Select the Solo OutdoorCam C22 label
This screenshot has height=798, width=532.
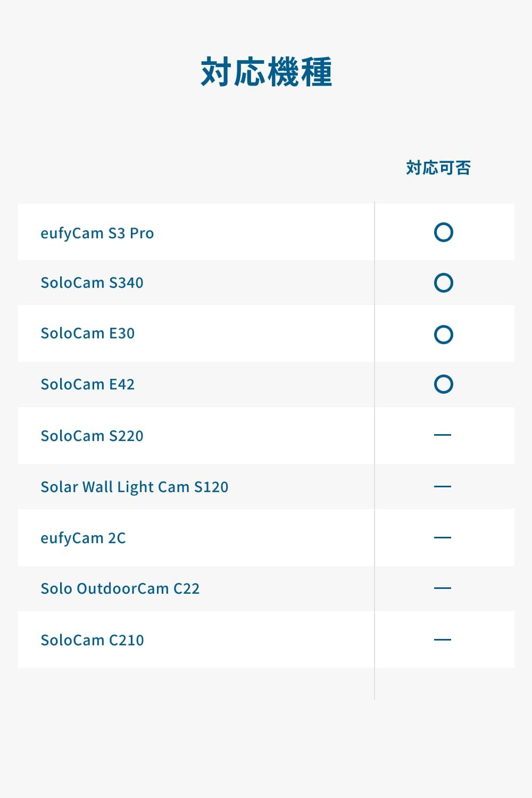[120, 588]
